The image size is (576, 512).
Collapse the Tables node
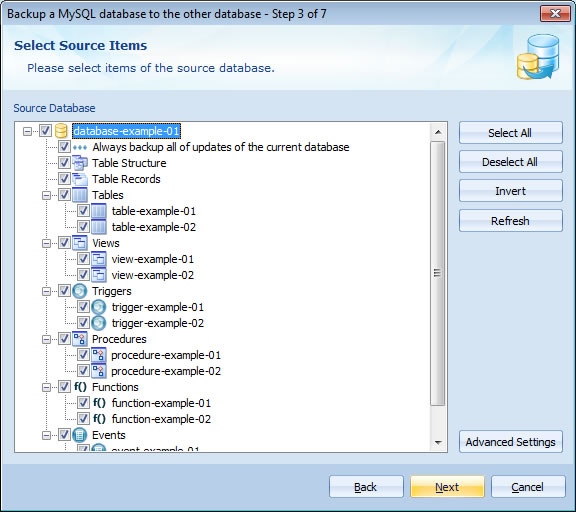pyautogui.click(x=46, y=195)
